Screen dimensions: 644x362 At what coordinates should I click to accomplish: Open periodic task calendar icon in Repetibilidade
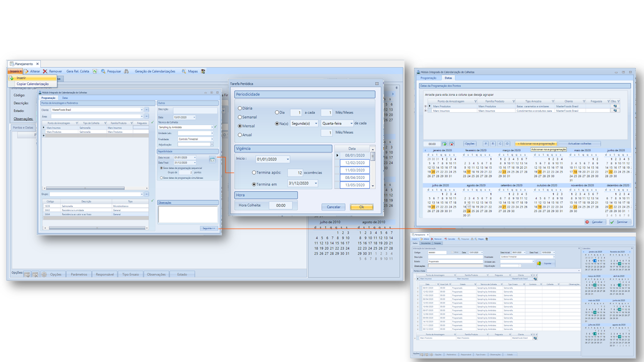[x=212, y=160]
